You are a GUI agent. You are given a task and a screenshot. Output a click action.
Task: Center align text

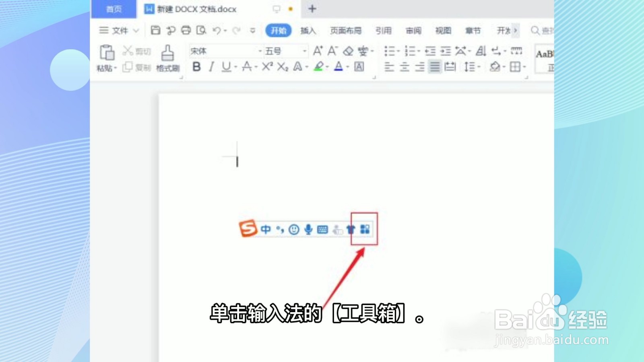405,66
